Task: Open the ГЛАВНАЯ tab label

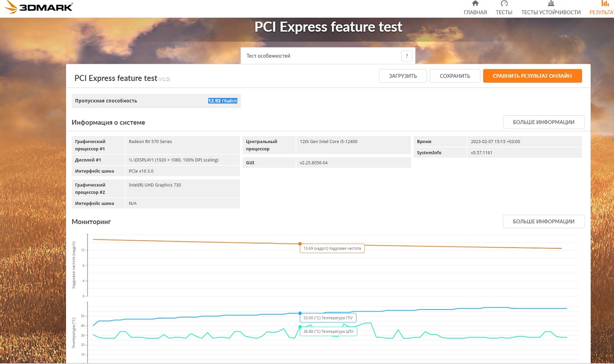Action: 475,12
